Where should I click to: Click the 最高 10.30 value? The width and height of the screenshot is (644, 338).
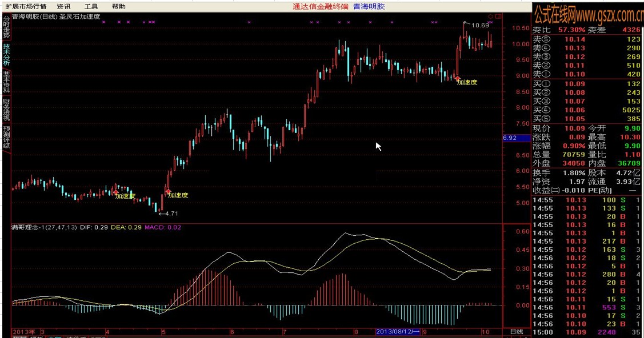pyautogui.click(x=630, y=137)
